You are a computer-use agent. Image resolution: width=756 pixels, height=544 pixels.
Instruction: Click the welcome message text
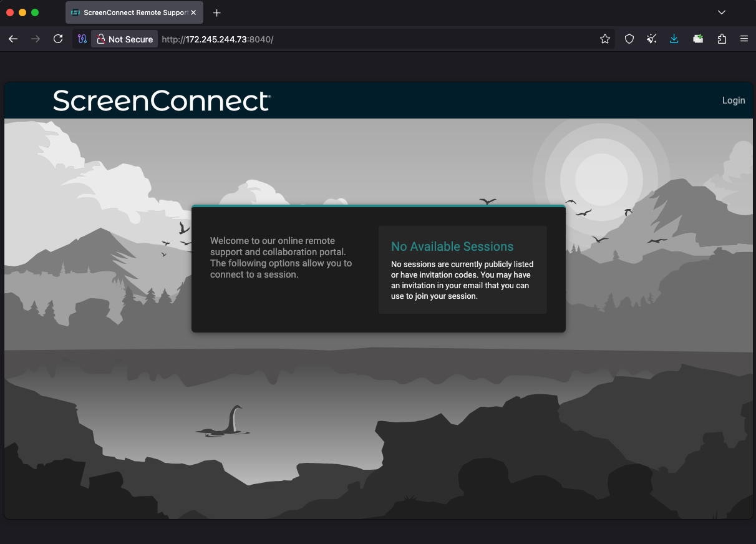tap(281, 258)
